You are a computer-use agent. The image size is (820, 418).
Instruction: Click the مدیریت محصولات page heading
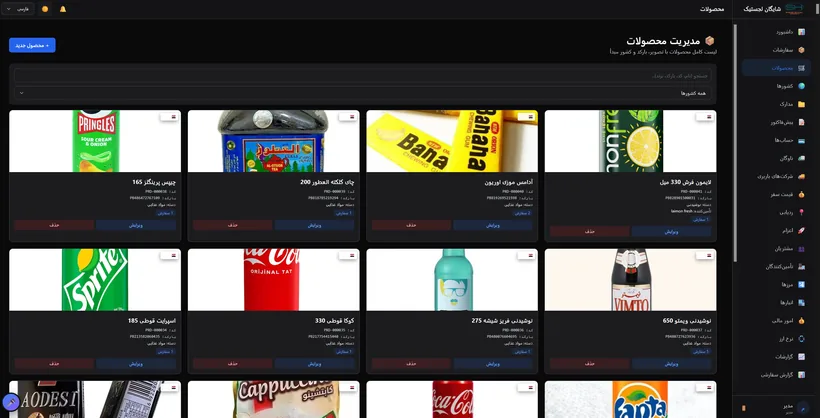tap(664, 41)
